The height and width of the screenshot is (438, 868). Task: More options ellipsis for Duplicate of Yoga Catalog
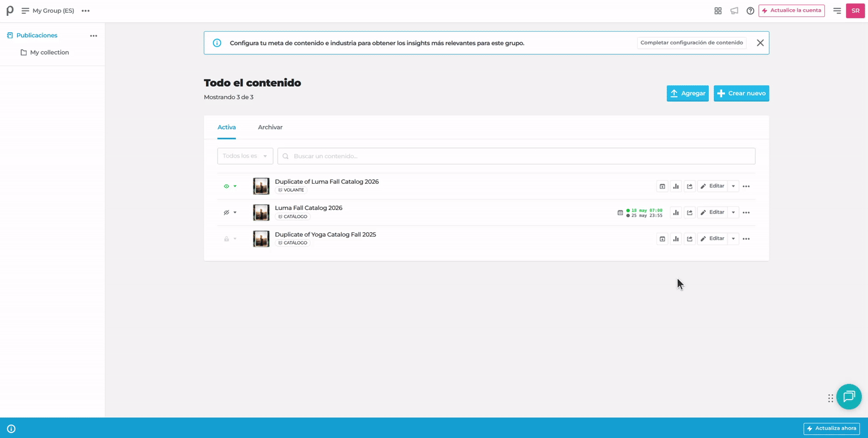(746, 238)
